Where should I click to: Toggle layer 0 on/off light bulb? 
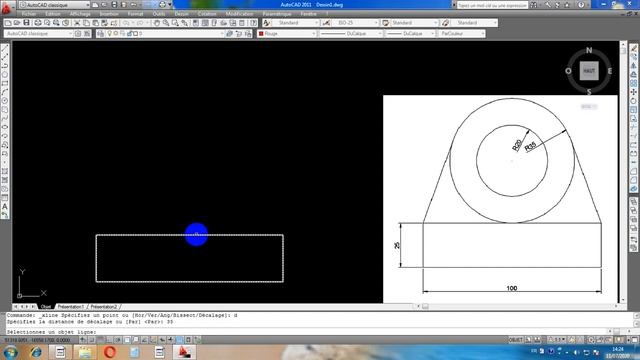click(109, 33)
